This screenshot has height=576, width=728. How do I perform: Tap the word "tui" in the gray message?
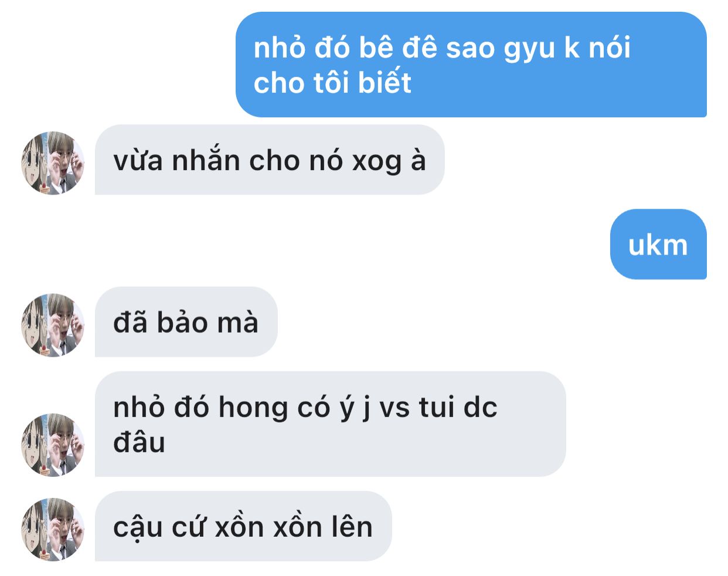coord(437,408)
